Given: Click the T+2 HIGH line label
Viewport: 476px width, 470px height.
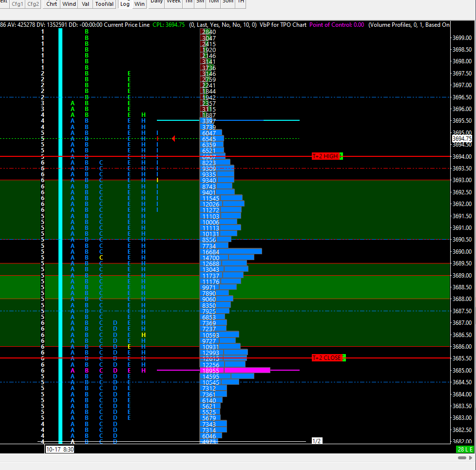Looking at the screenshot, I should 325,156.
